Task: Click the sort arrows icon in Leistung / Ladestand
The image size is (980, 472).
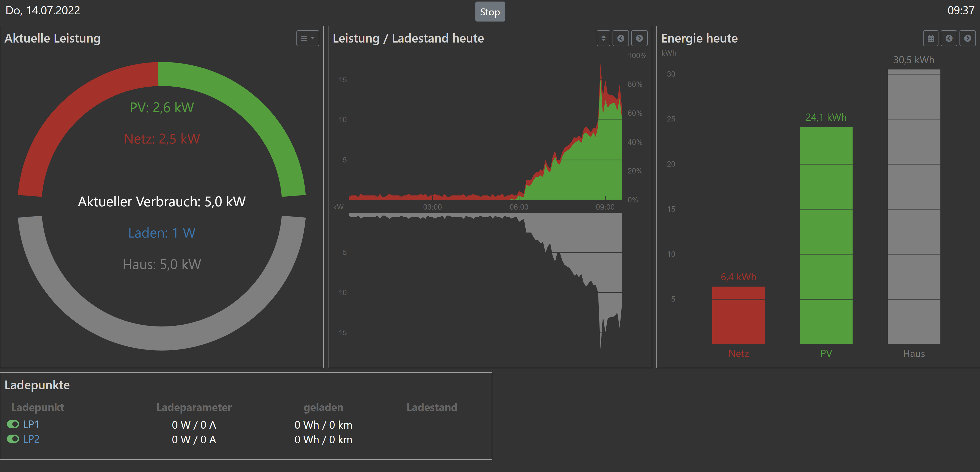Action: coord(603,38)
